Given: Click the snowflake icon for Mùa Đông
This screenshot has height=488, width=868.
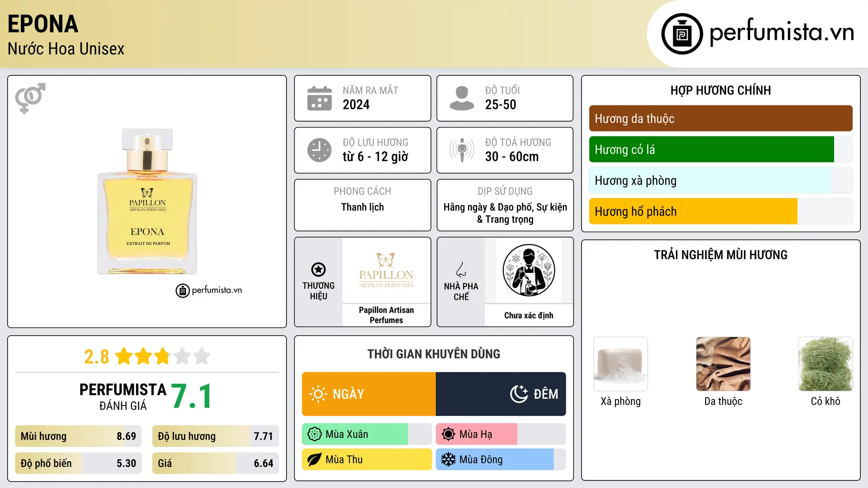Looking at the screenshot, I should (448, 460).
